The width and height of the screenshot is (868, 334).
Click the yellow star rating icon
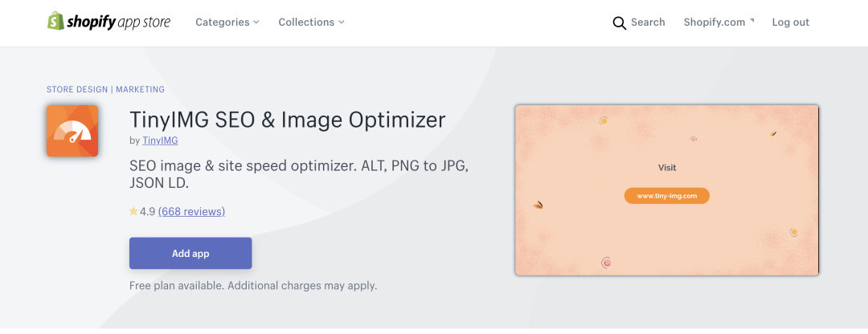pyautogui.click(x=133, y=212)
